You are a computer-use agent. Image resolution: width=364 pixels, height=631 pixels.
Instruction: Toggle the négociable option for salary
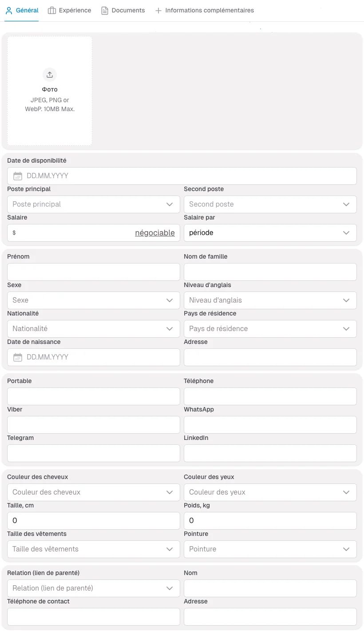[x=155, y=232]
